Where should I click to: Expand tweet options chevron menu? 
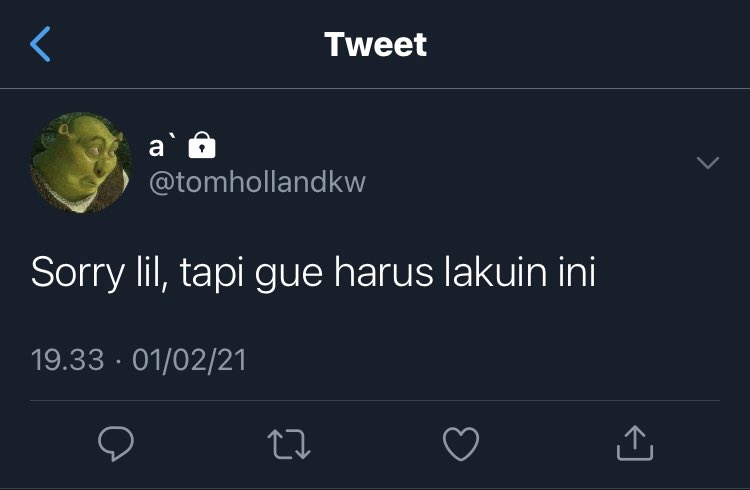coord(708,163)
